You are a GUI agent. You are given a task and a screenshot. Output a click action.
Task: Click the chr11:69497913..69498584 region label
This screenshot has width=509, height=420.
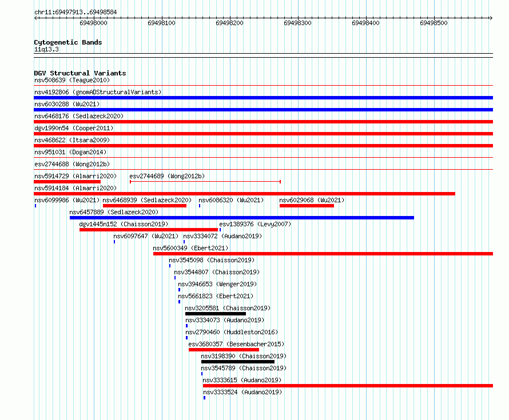[x=75, y=12]
